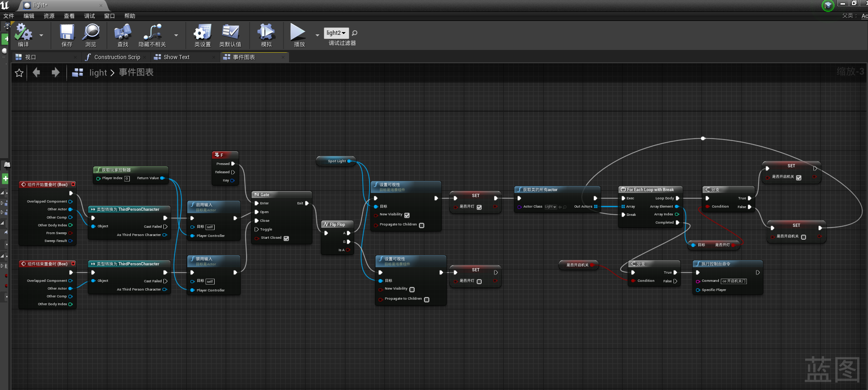Click the light breadcrumb link
Screen dimensions: 868x390
(98, 73)
